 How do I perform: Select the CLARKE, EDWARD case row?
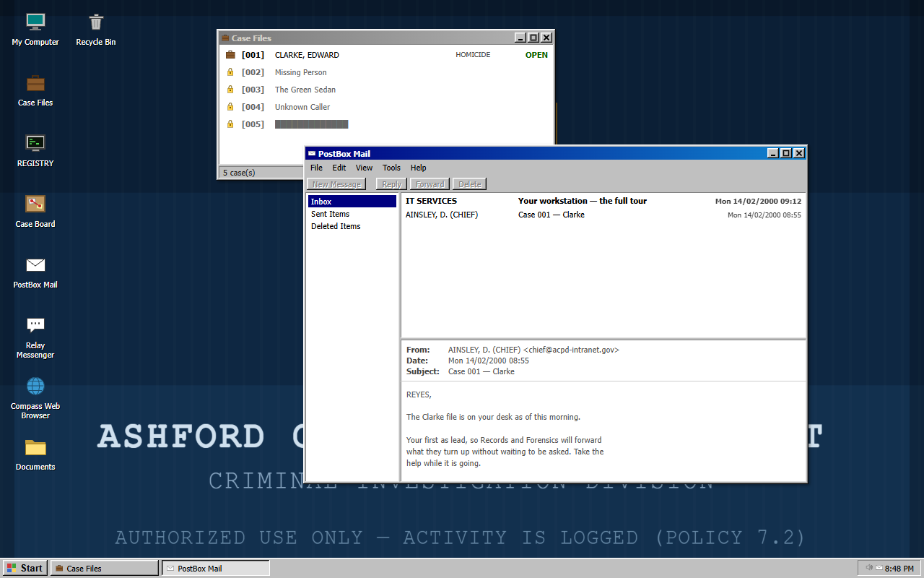[386, 55]
